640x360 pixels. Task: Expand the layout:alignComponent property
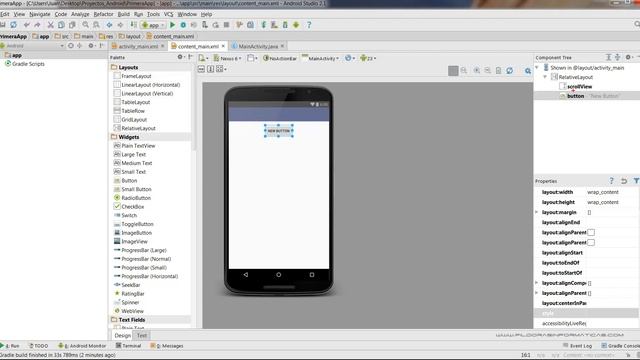tap(537, 282)
